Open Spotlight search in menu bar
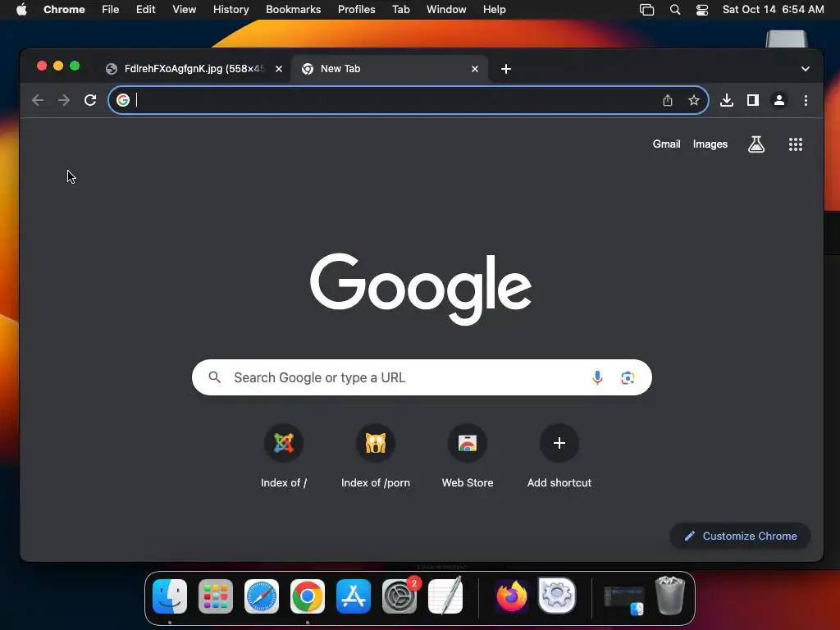840x630 pixels. (x=675, y=10)
